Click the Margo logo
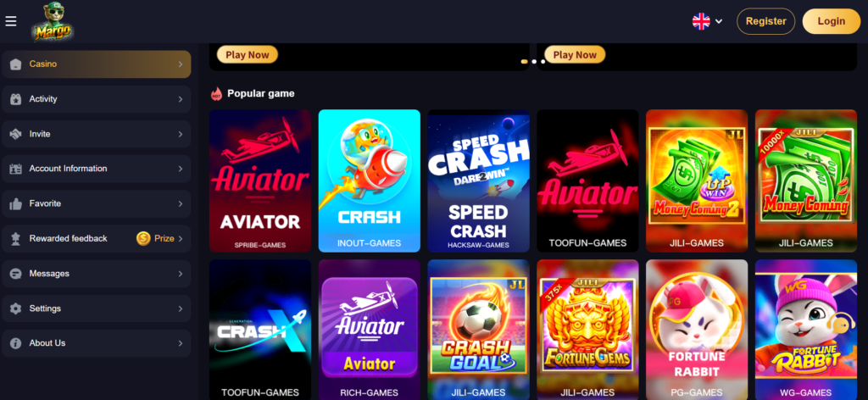Screen dimensions: 868x400 click(53, 21)
